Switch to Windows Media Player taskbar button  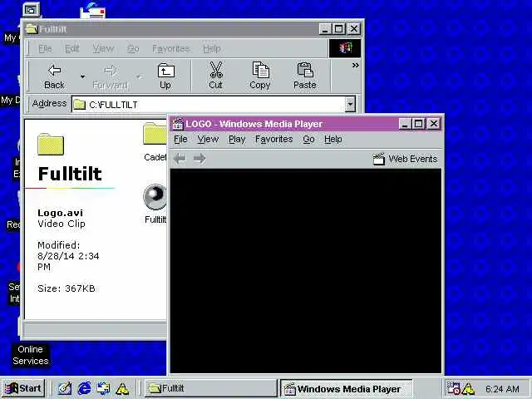point(346,388)
